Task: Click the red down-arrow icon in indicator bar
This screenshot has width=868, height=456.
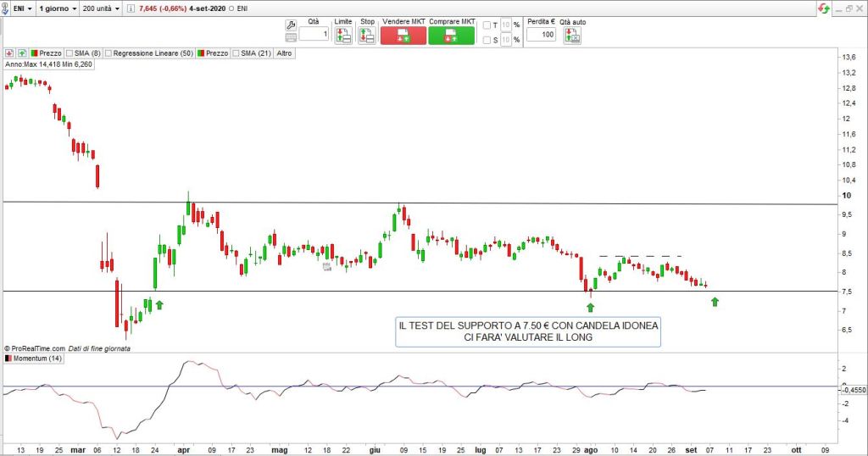Action: (x=8, y=53)
